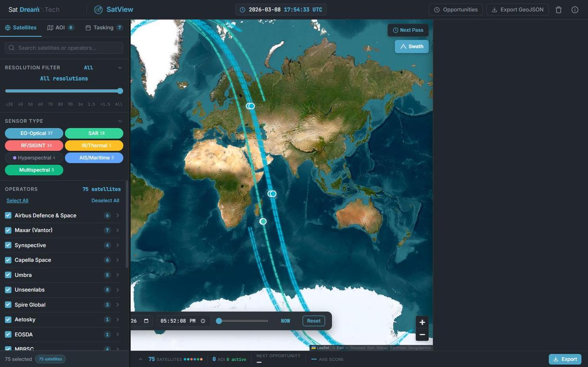Switch to the Tasking tab
588x367 pixels.
[x=103, y=27]
